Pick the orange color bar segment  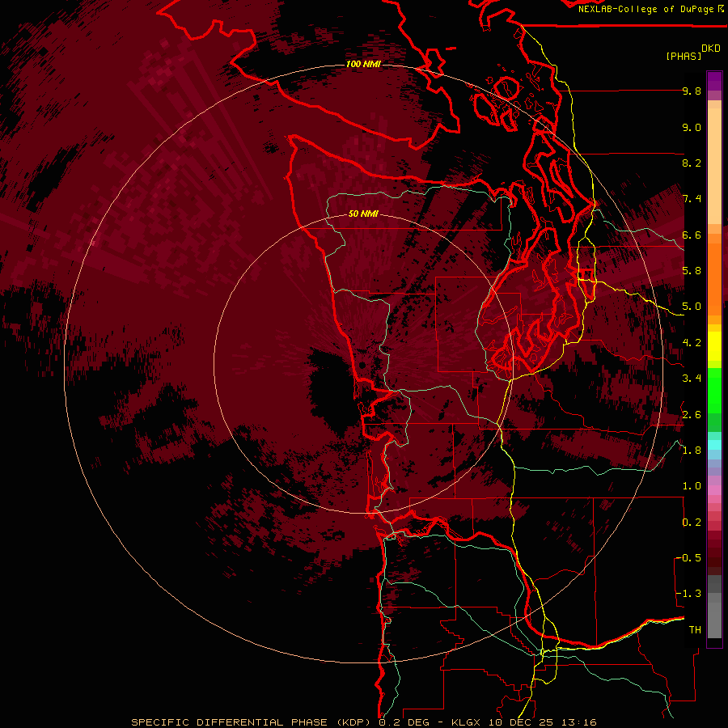[714, 278]
